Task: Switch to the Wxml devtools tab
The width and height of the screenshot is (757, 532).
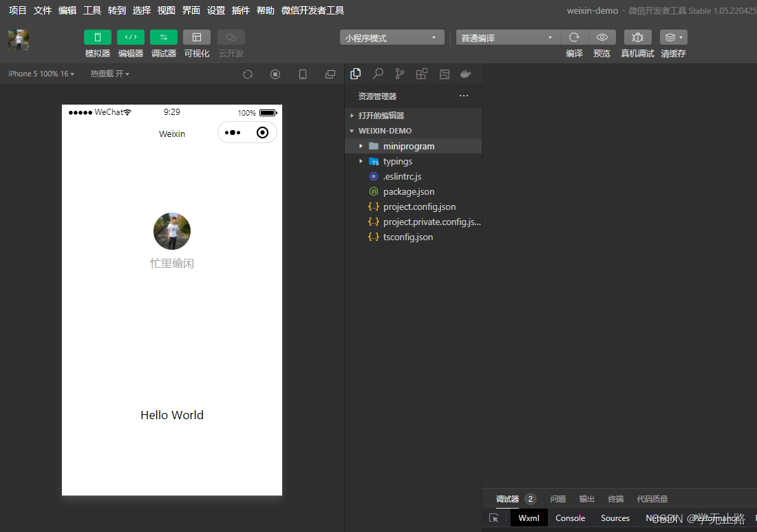Action: (x=529, y=518)
